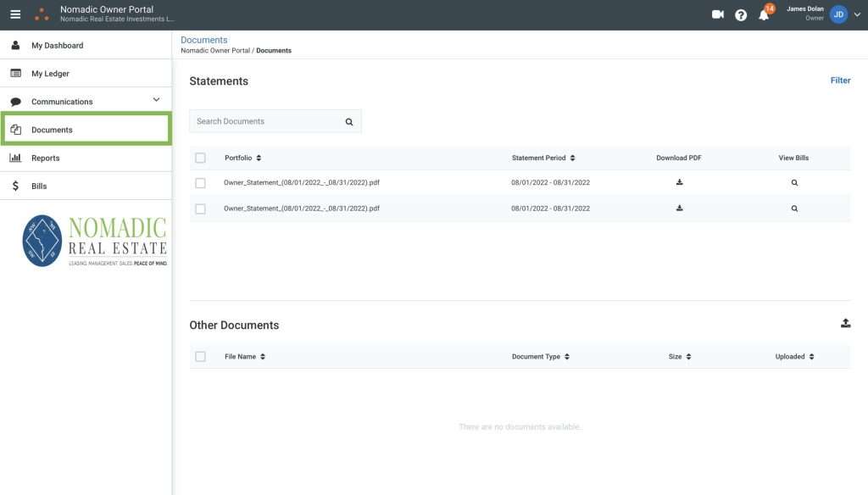Screen dimensions: 868x495
Task: Open the notifications bell icon
Action: [764, 15]
